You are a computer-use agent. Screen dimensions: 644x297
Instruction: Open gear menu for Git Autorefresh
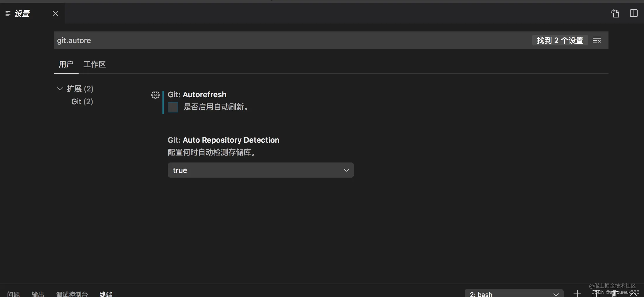(155, 95)
